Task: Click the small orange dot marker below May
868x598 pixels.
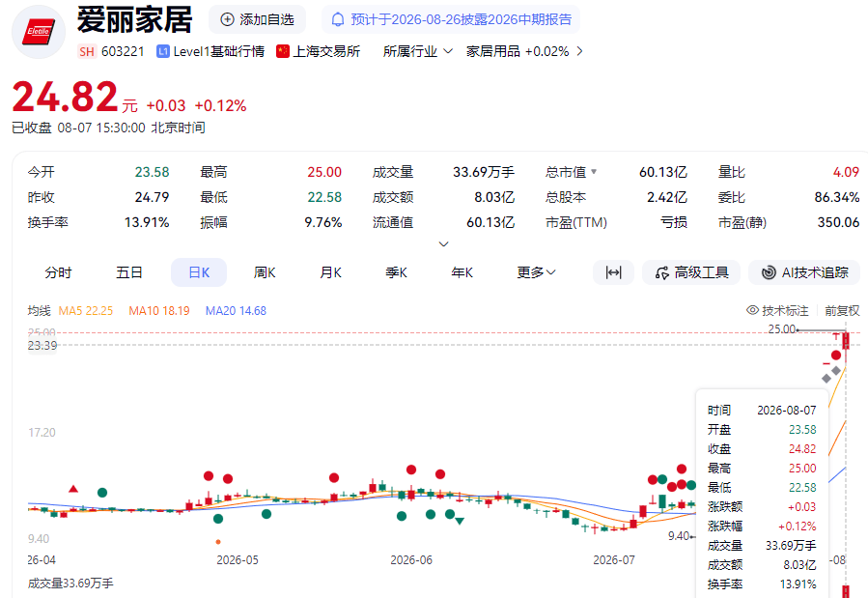Action: pyautogui.click(x=218, y=542)
